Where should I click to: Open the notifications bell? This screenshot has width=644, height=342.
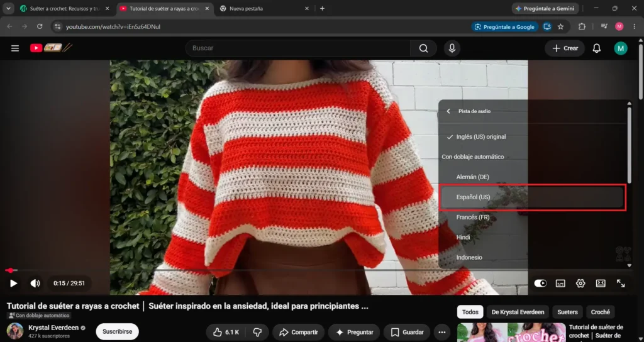click(596, 48)
